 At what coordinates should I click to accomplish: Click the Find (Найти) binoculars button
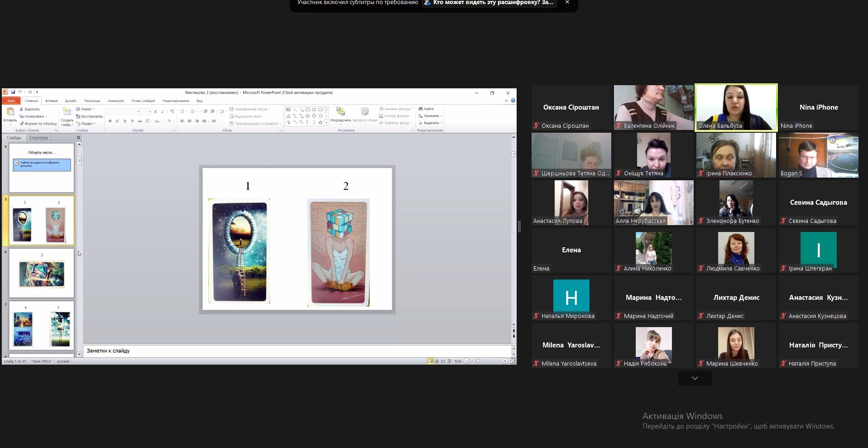(426, 109)
